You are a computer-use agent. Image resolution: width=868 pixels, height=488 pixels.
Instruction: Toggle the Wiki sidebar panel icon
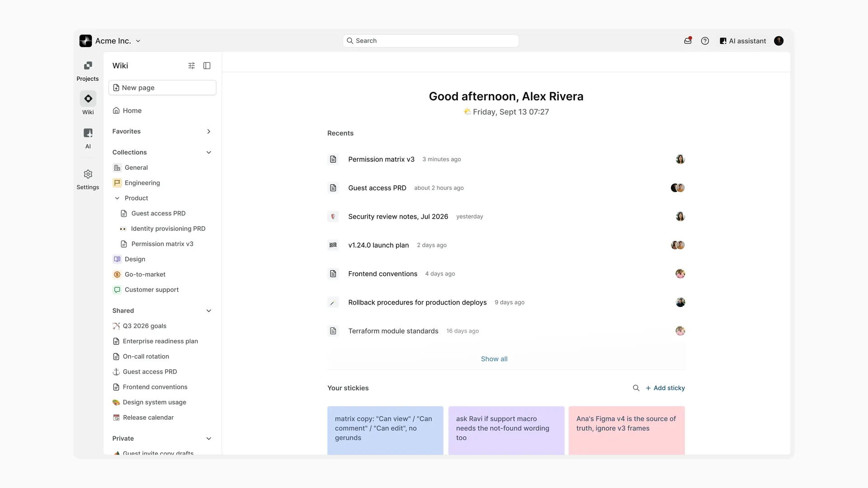(x=207, y=66)
